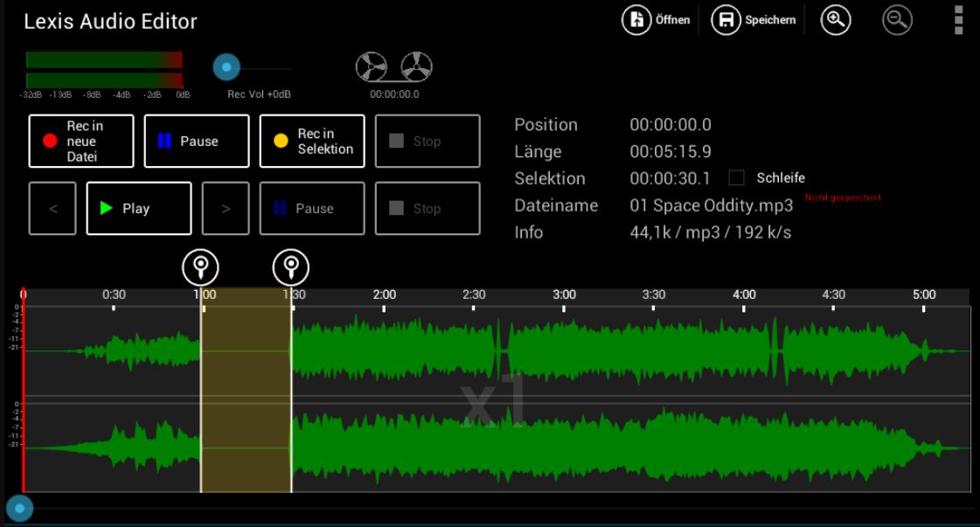
Task: Click the Rec Vol slider knob
Action: pos(226,67)
